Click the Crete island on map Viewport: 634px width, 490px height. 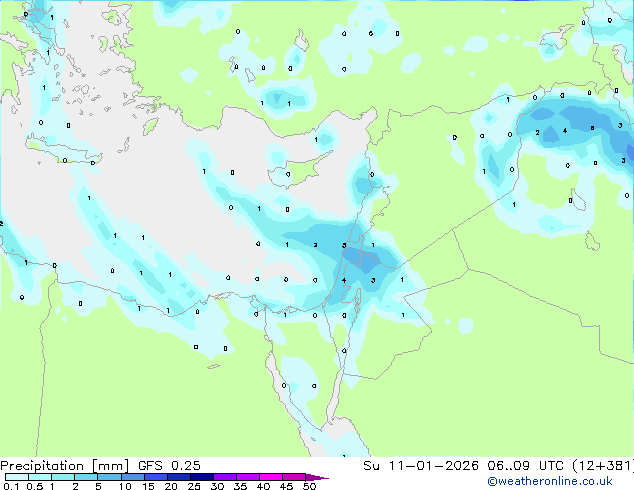(x=63, y=150)
